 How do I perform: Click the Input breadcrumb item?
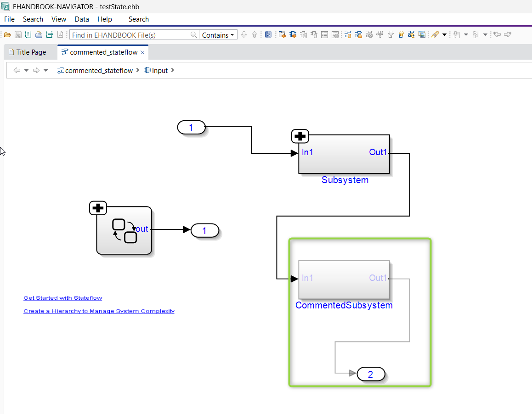coord(156,71)
